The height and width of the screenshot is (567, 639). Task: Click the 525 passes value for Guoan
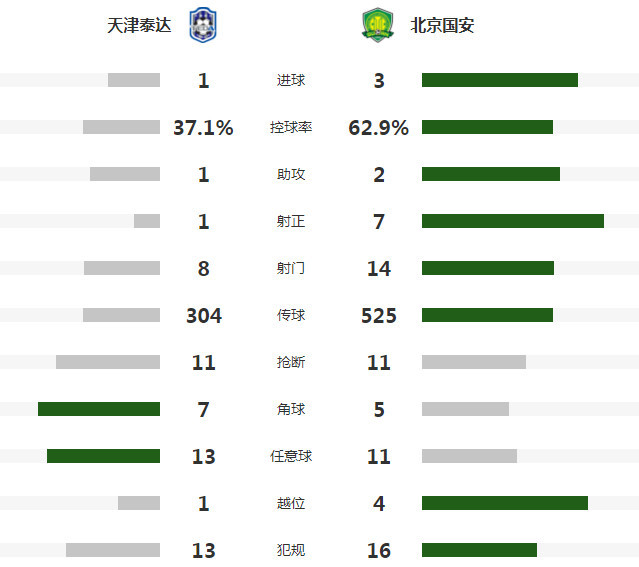[379, 315]
